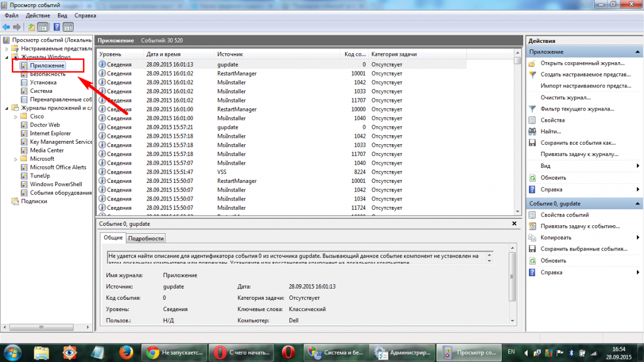Screen dimensions: 644x362
Task: Click Привязать задачу к журналу action
Action: point(580,154)
